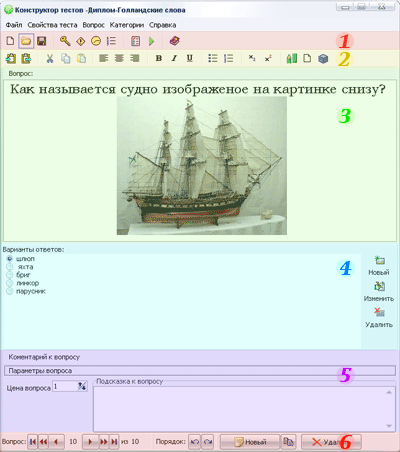
Task: Move question earlier in order
Action: 195,442
